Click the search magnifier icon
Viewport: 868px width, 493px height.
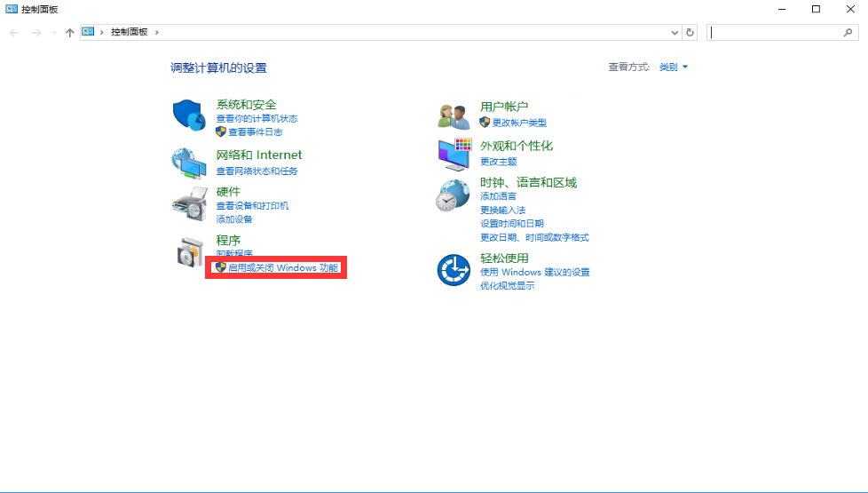pyautogui.click(x=848, y=33)
